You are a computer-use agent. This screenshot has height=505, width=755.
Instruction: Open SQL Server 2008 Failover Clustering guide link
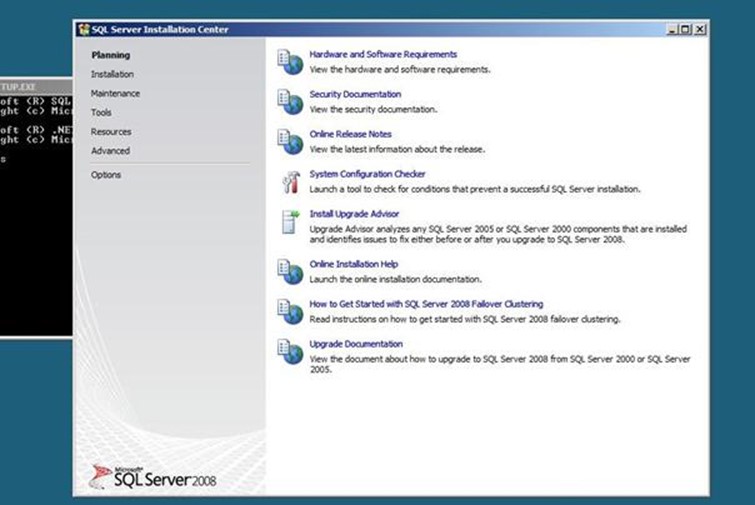click(x=426, y=304)
